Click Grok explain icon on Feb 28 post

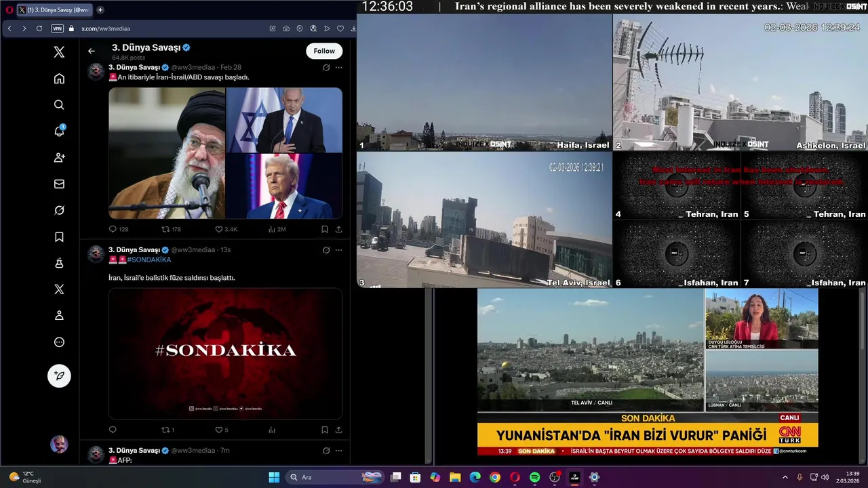click(326, 68)
